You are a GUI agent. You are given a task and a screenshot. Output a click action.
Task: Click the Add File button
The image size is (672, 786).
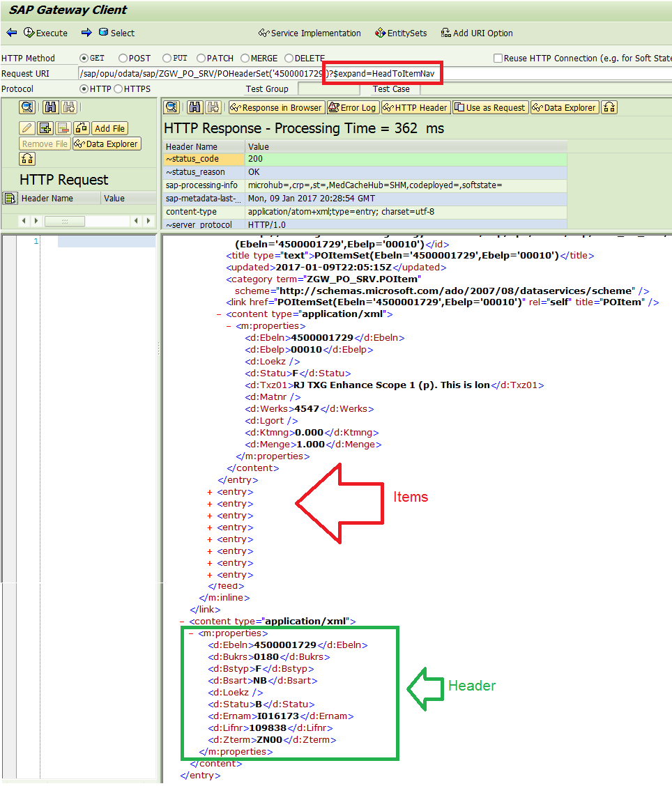coord(109,128)
